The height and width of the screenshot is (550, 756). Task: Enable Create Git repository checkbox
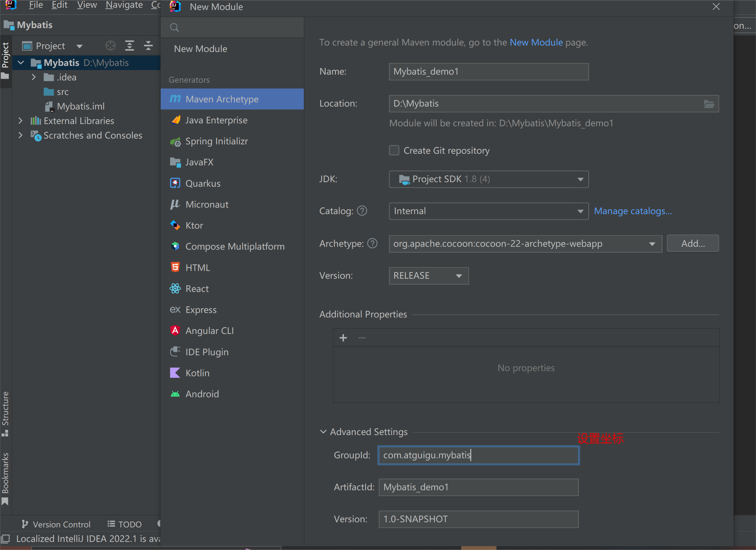394,150
